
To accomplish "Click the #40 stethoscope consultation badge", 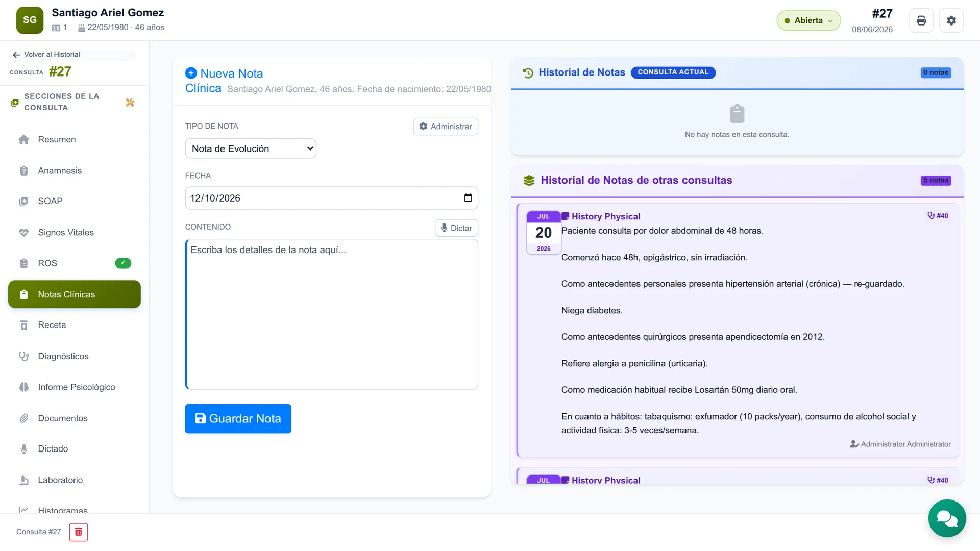I will pyautogui.click(x=938, y=216).
